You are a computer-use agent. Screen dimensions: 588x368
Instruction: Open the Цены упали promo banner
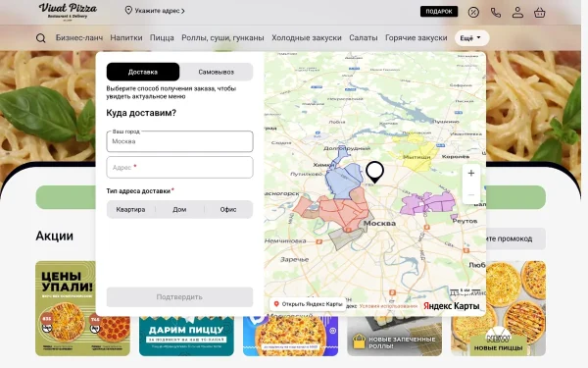click(82, 309)
